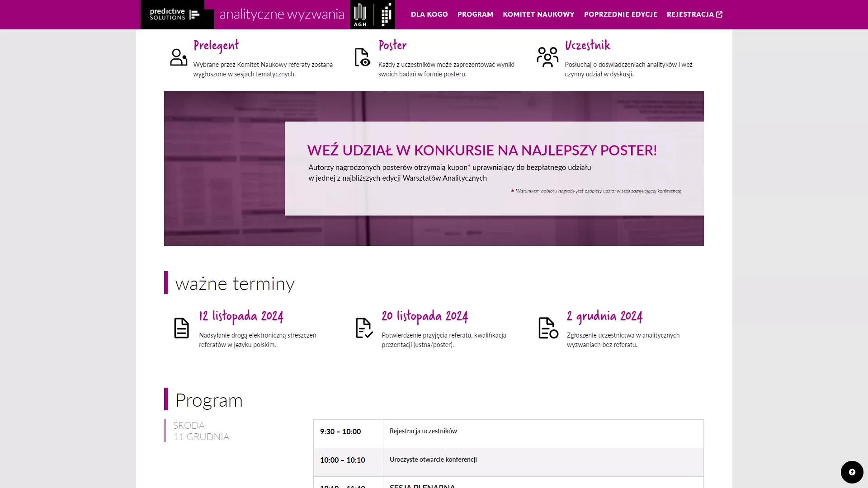Click the Poster heading

[x=392, y=45]
